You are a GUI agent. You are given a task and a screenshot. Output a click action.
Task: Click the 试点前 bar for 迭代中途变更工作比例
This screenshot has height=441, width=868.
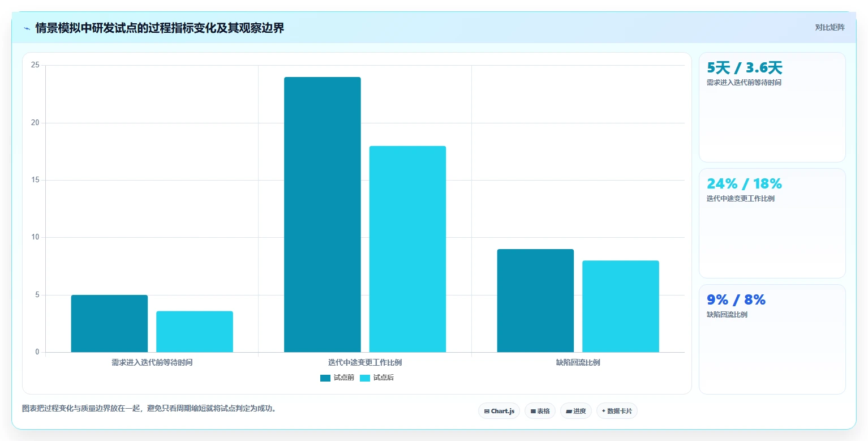(323, 215)
